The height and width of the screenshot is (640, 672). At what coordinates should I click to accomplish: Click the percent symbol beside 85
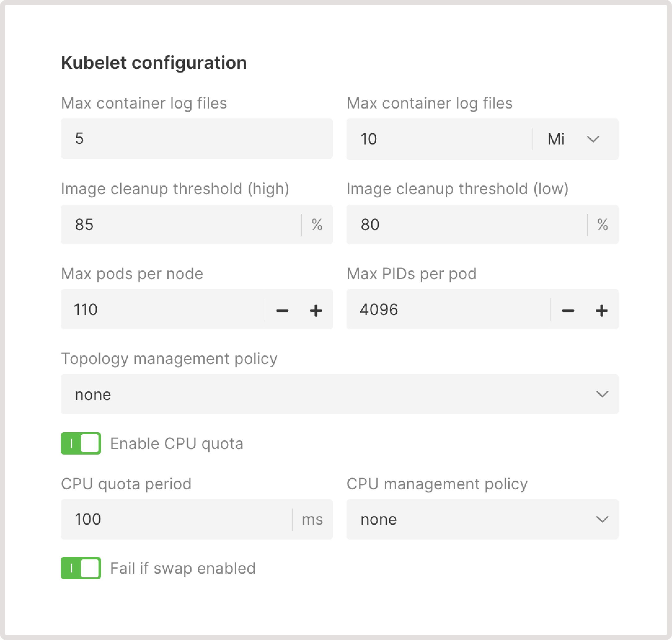tap(317, 225)
